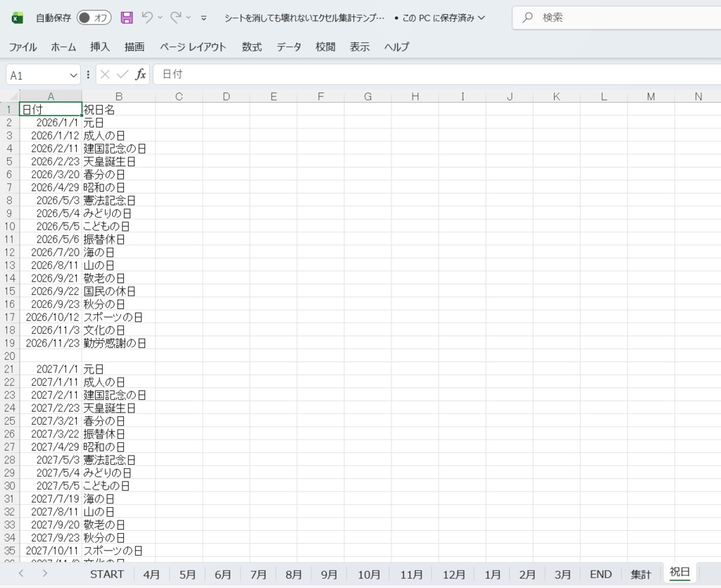The height and width of the screenshot is (588, 721).
Task: Switch to the START sheet tab
Action: (x=107, y=574)
